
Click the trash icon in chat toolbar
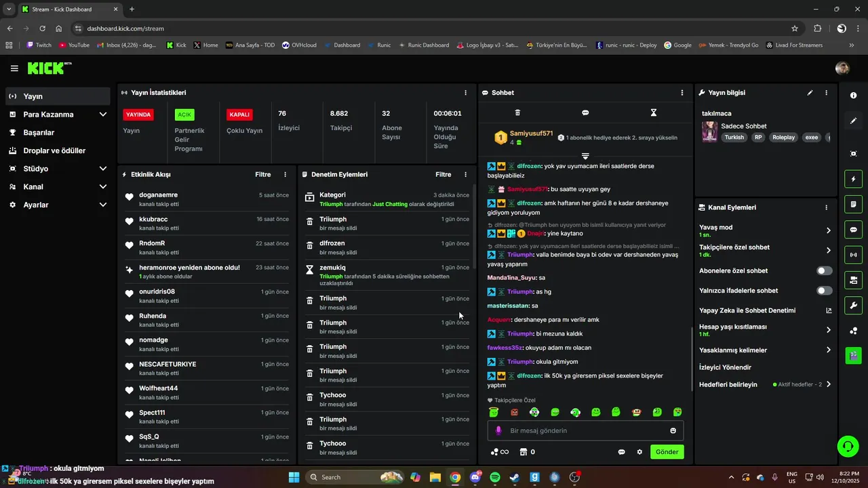click(x=517, y=113)
